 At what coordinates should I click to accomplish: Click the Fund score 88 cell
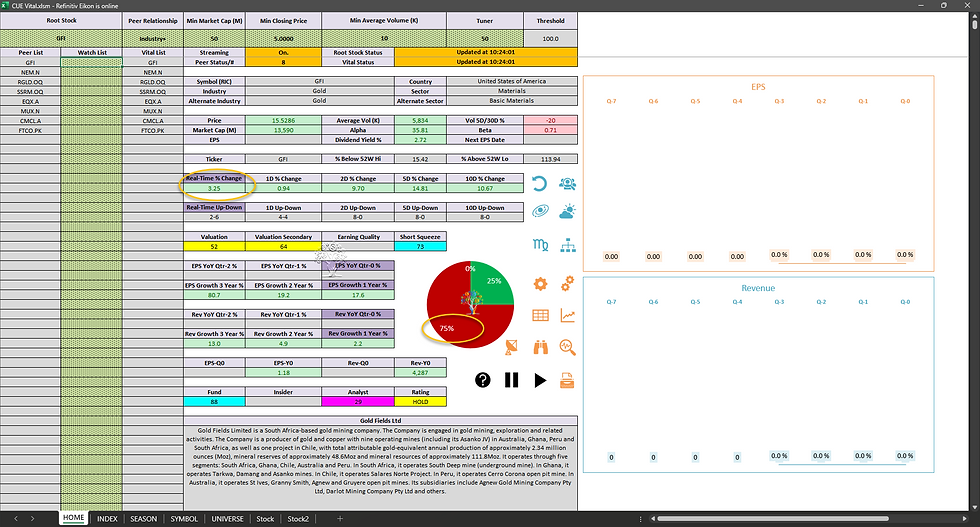click(214, 402)
